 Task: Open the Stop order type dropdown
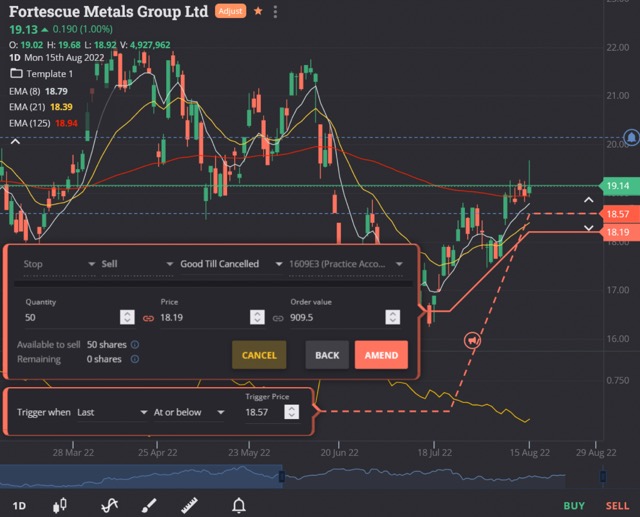point(55,264)
